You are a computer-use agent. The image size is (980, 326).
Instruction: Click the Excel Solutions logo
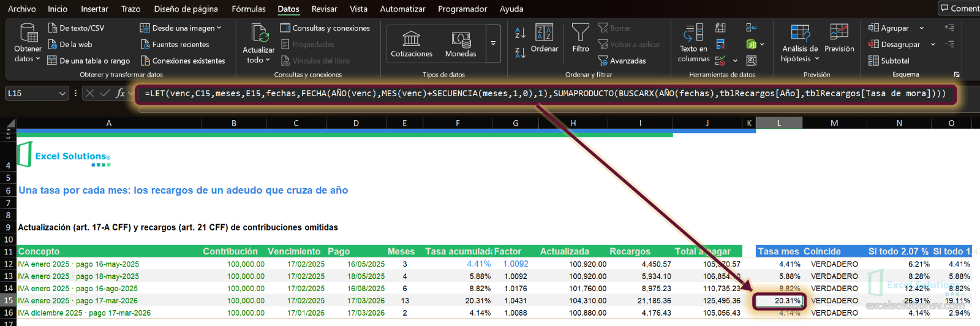pyautogui.click(x=64, y=154)
